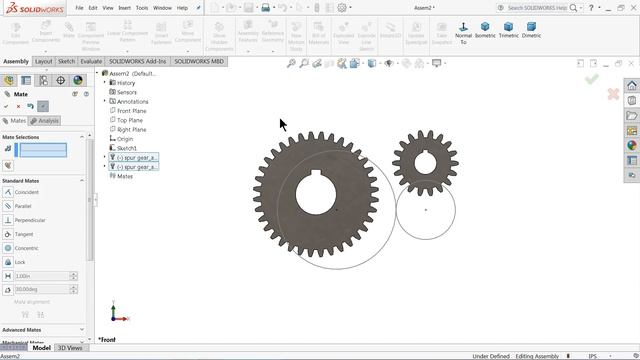Open the File menu
Screen dimensions: 640x360
[80, 8]
